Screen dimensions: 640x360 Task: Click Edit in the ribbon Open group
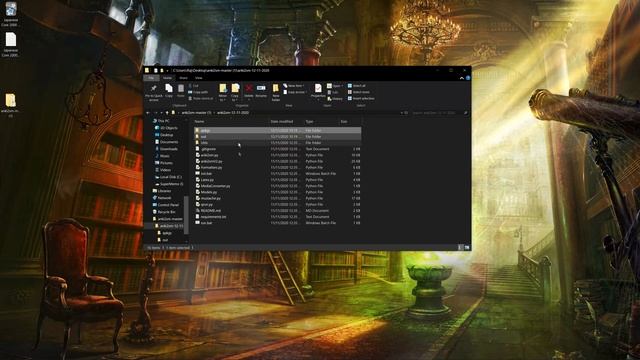tap(333, 92)
